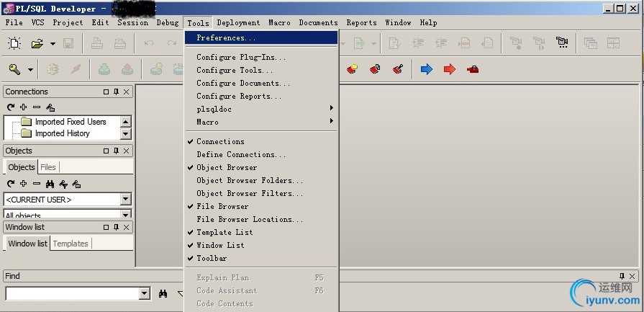
Task: Click the New document toolbar icon
Action: tap(14, 43)
